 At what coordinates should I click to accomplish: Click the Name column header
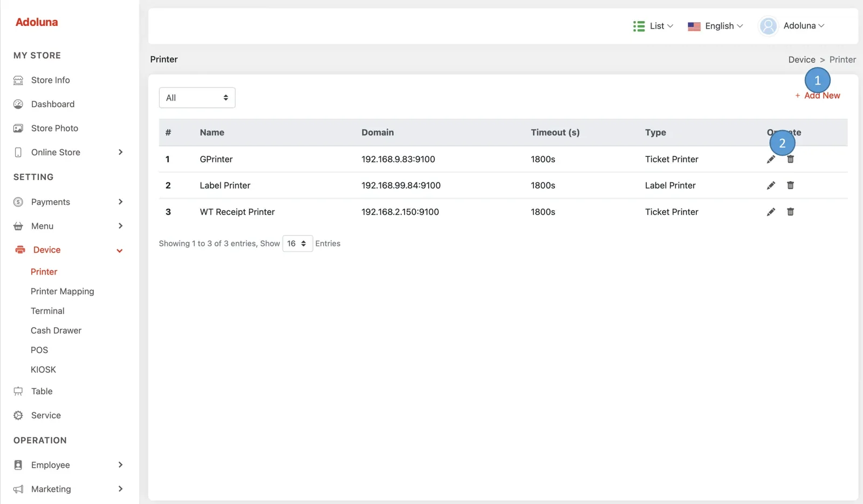click(212, 133)
